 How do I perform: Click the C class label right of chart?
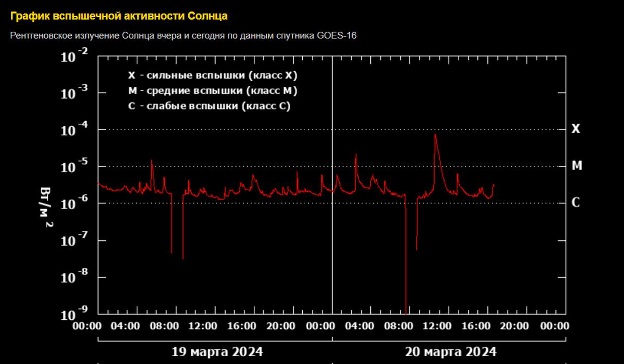coord(576,203)
